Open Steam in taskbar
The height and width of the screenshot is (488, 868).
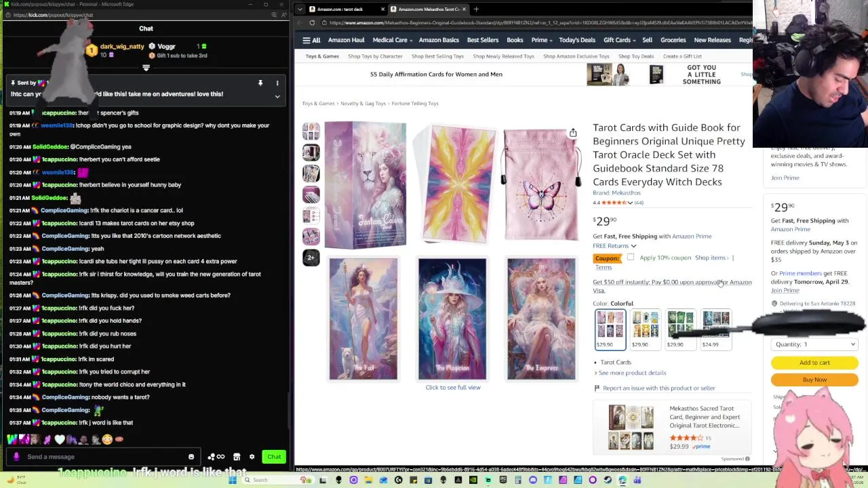pyautogui.click(x=608, y=480)
